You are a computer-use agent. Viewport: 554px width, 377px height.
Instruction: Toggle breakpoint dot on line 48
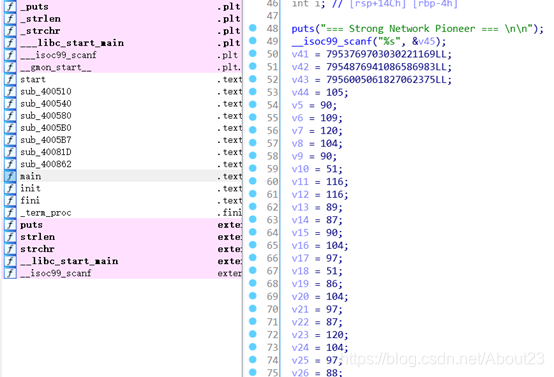coord(253,28)
